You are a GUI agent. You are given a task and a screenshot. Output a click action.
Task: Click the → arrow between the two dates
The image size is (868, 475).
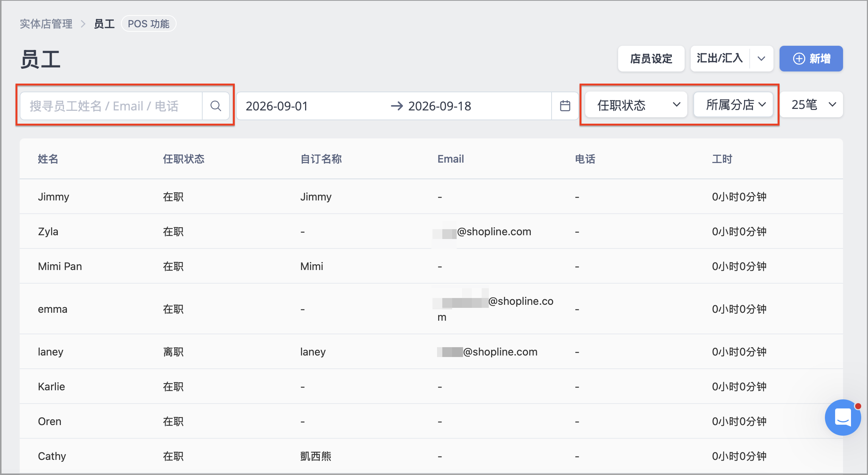click(x=397, y=106)
